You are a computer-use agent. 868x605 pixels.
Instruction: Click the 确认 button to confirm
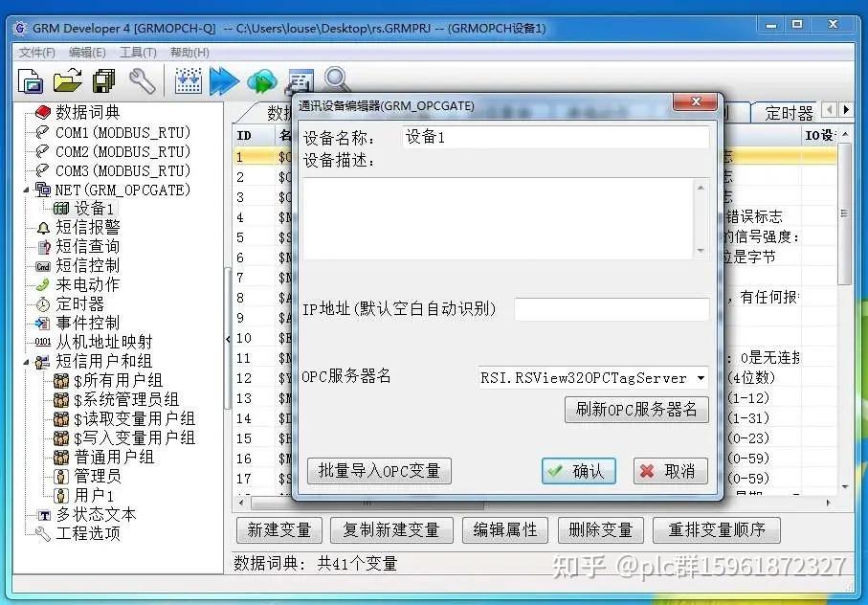(578, 471)
